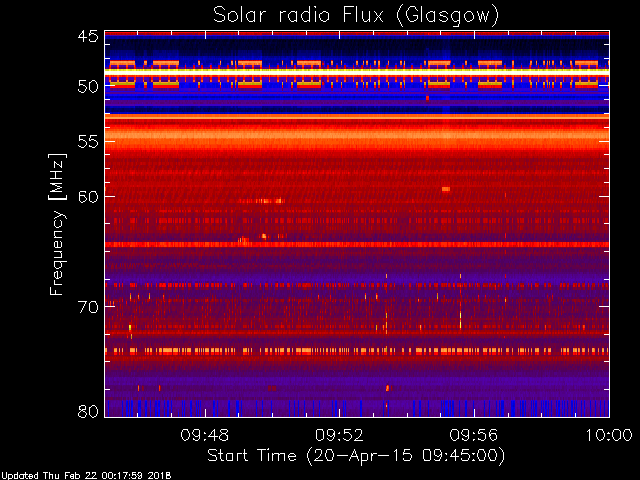Click the 55 frequency tick label
The height and width of the screenshot is (480, 640).
88,142
